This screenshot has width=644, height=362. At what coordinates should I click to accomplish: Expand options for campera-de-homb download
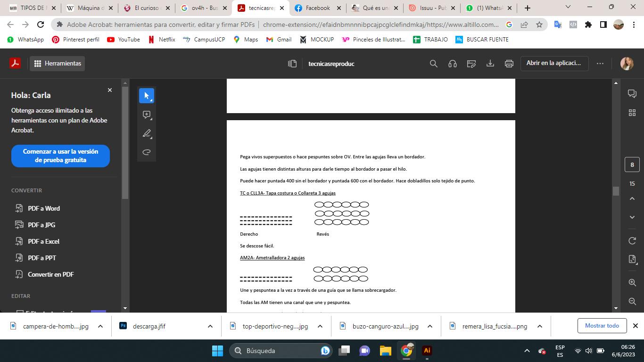[x=100, y=326]
